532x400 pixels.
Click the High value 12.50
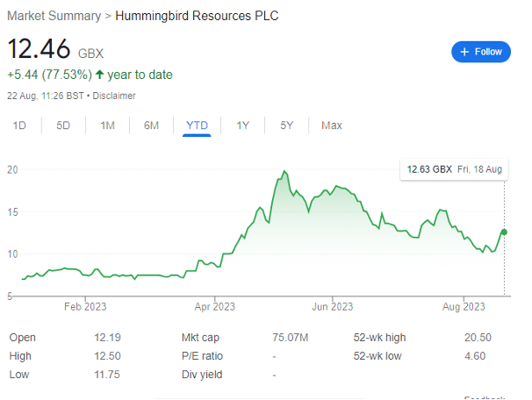tap(107, 356)
